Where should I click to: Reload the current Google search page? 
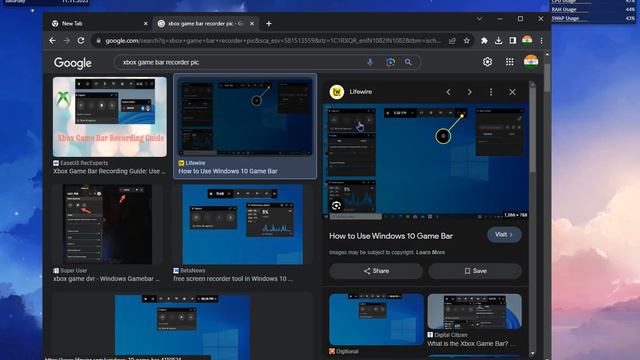[81, 40]
